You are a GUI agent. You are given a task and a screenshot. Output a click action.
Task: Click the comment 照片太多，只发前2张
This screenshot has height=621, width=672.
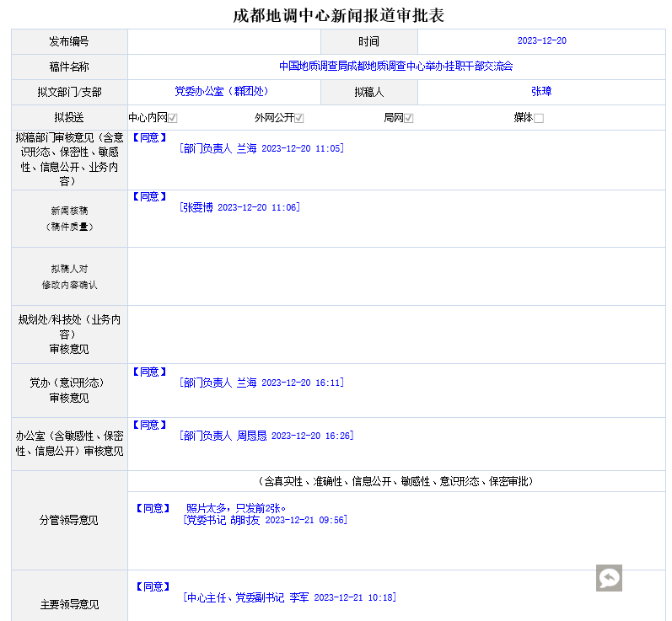tap(235, 508)
